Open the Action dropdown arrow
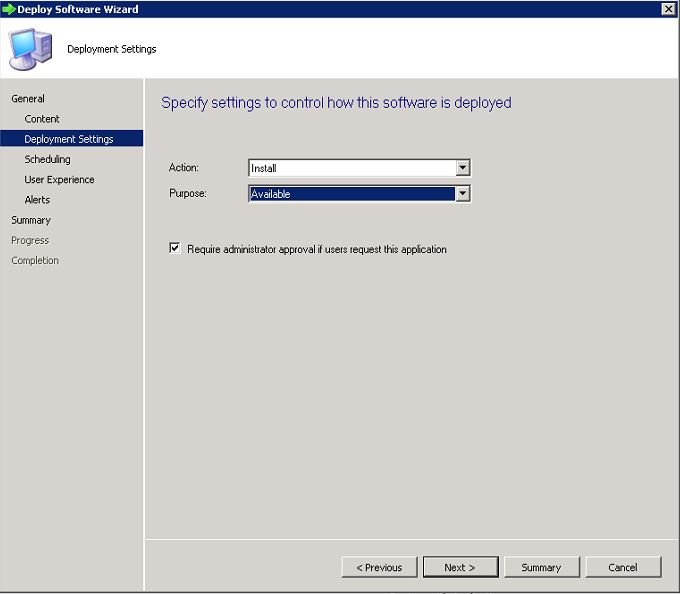This screenshot has height=594, width=680. [463, 168]
